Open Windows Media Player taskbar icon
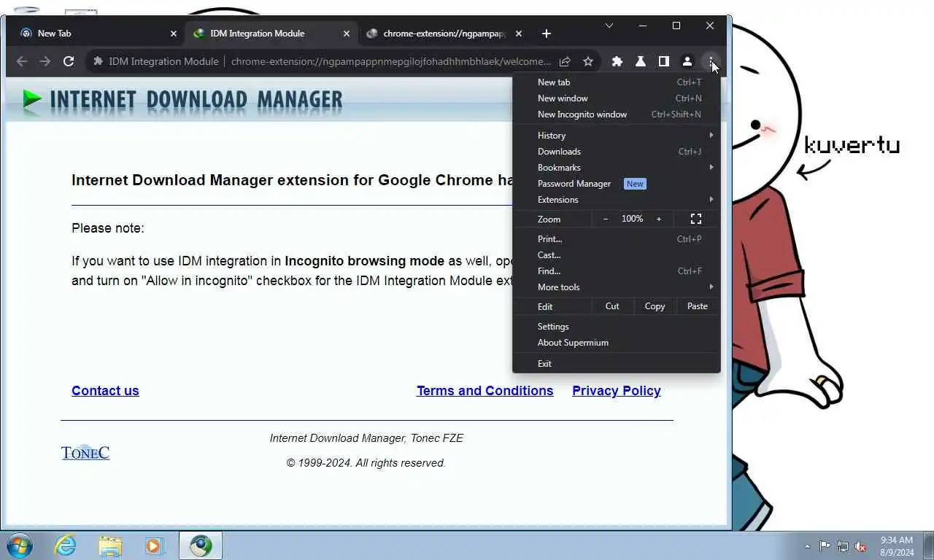The image size is (934, 560). [x=154, y=545]
